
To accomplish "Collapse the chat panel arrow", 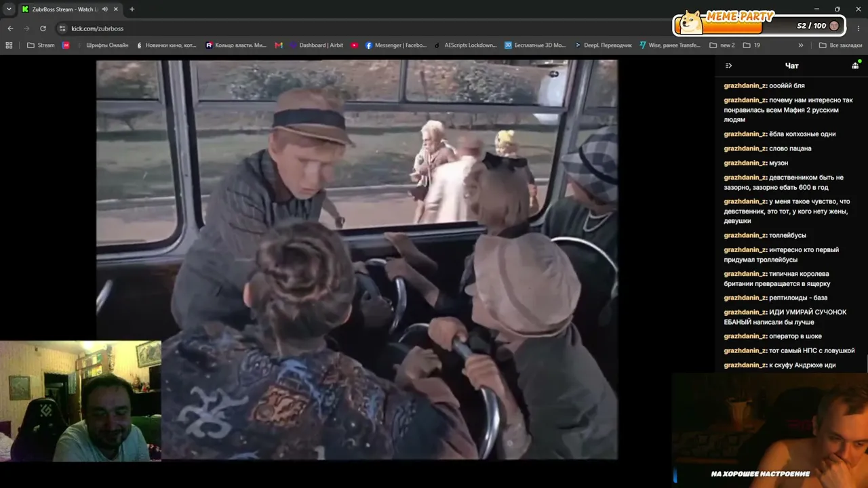I will pyautogui.click(x=728, y=66).
